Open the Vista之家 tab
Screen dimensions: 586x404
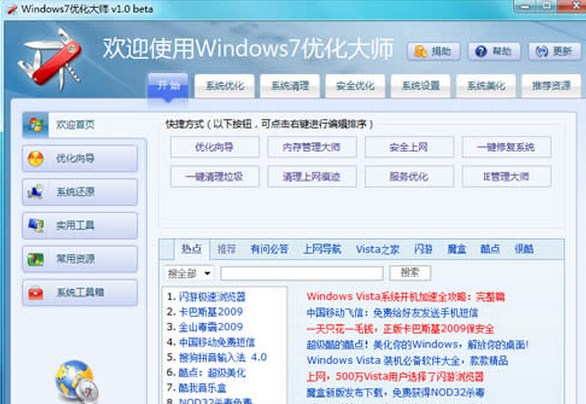pos(377,249)
